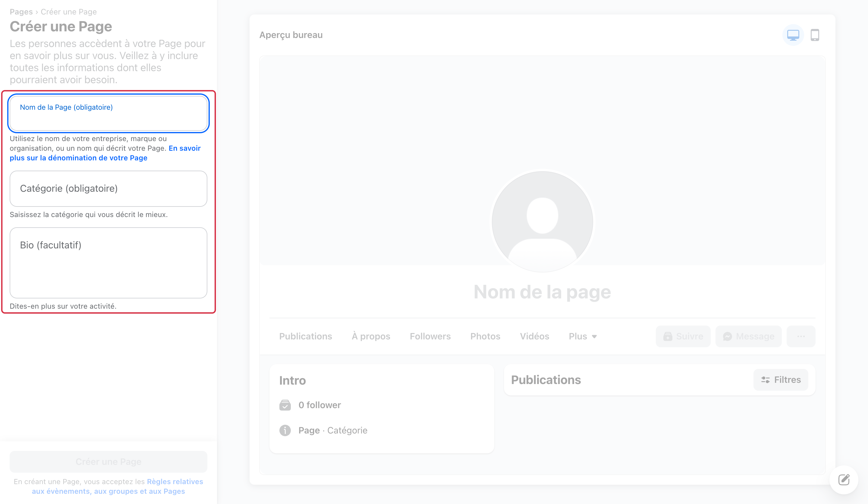Click the 0 follower text
Image resolution: width=868 pixels, height=504 pixels.
coord(320,405)
